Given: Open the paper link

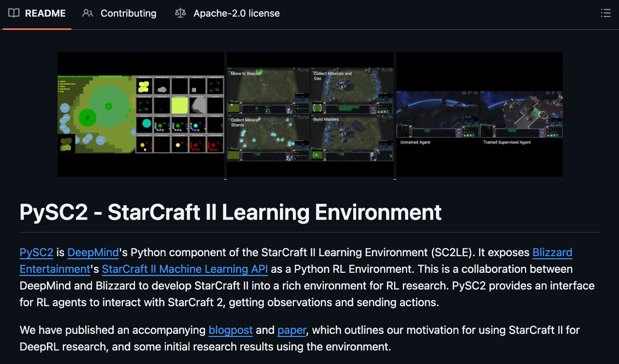Looking at the screenshot, I should tap(291, 330).
